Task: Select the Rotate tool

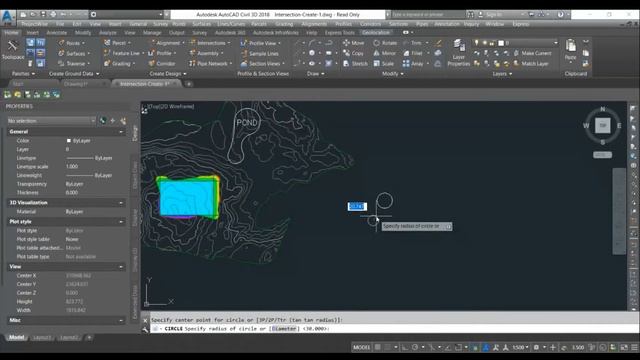Action: click(385, 43)
